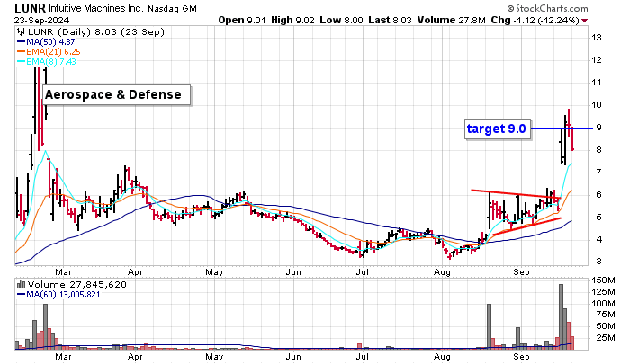Click the MA(60) 13,005,821 legend entry
630x364 pixels.
click(x=58, y=295)
